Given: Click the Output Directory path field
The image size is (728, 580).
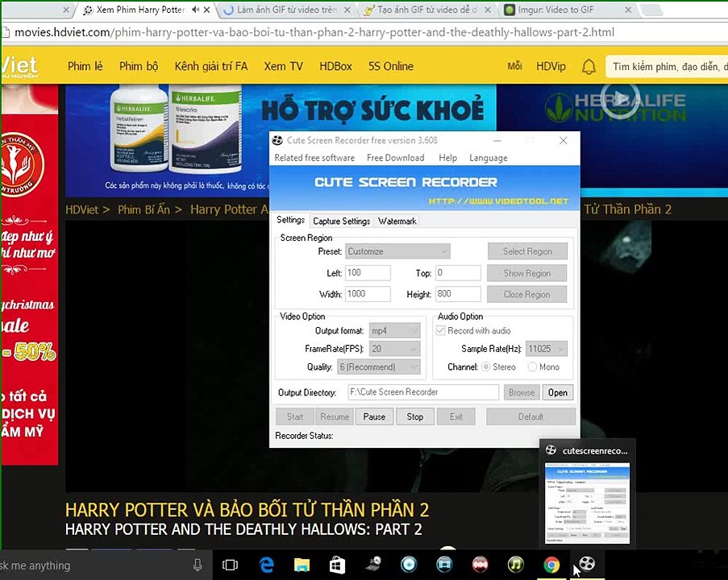Looking at the screenshot, I should (423, 392).
